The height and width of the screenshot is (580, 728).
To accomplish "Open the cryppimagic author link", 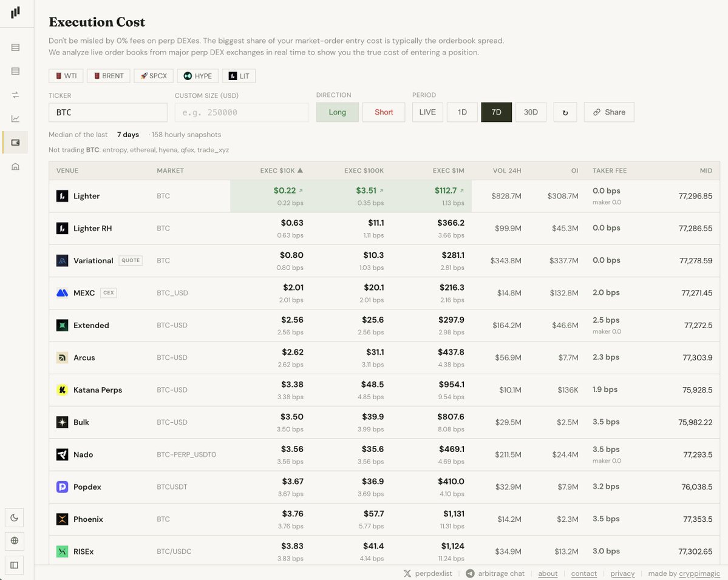I will click(699, 573).
